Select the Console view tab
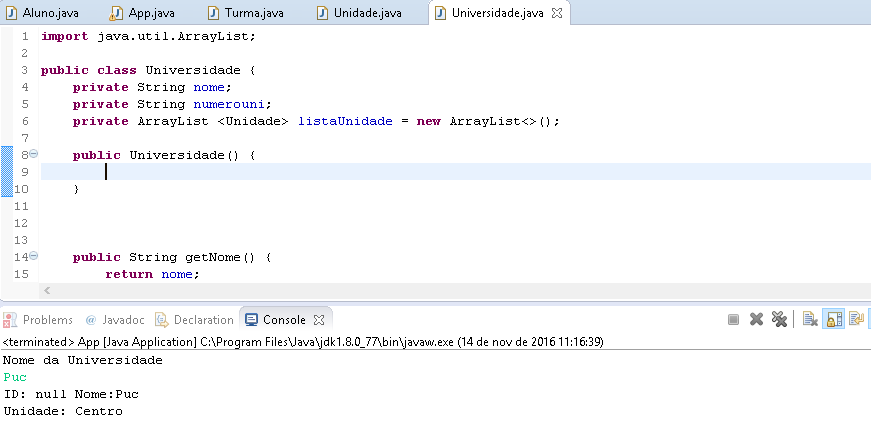The height and width of the screenshot is (424, 871). pos(284,320)
